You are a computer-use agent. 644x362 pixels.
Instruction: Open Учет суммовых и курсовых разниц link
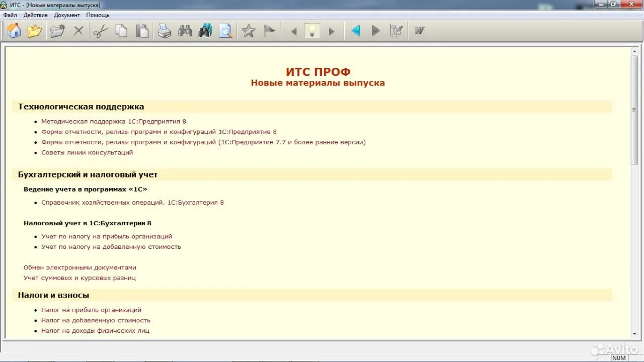click(x=79, y=278)
